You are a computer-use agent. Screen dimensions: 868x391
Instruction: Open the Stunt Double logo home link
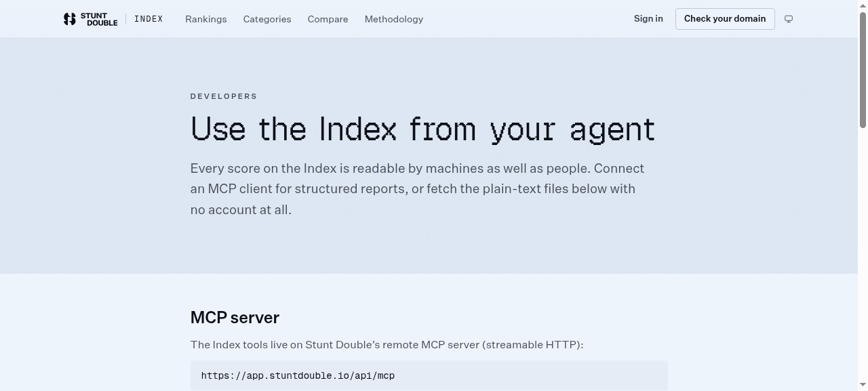[90, 19]
